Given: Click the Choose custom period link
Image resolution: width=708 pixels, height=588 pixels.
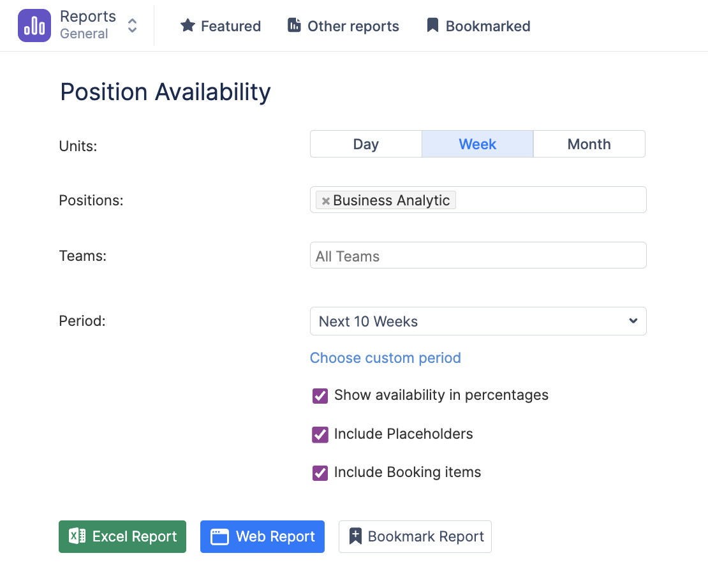Looking at the screenshot, I should point(385,358).
